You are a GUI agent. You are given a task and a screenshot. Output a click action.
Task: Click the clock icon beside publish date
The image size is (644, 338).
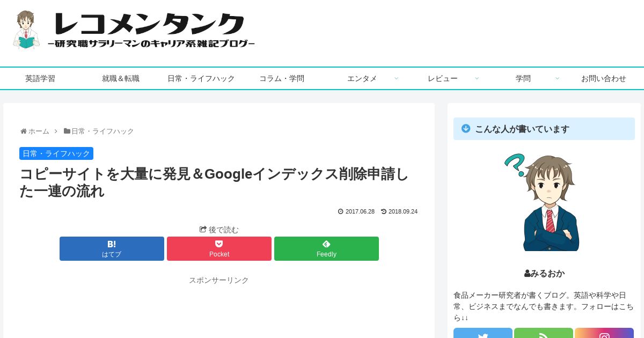pyautogui.click(x=341, y=211)
